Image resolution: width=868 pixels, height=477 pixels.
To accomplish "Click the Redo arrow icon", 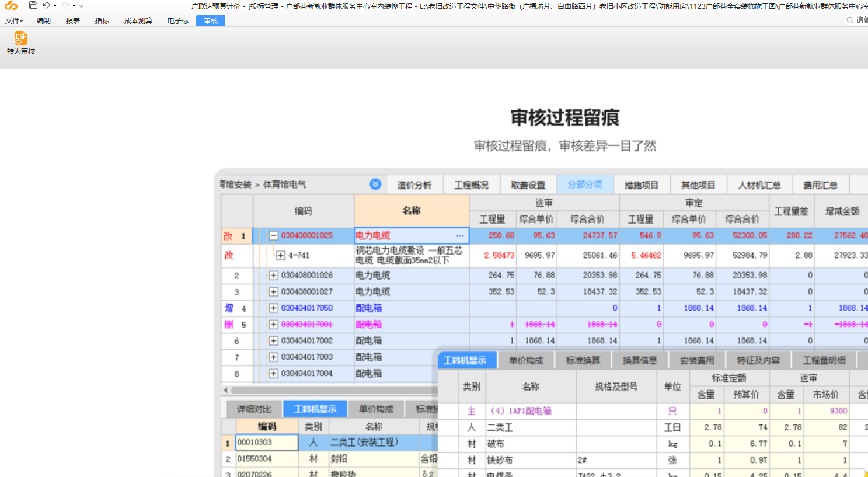I will (x=65, y=5).
